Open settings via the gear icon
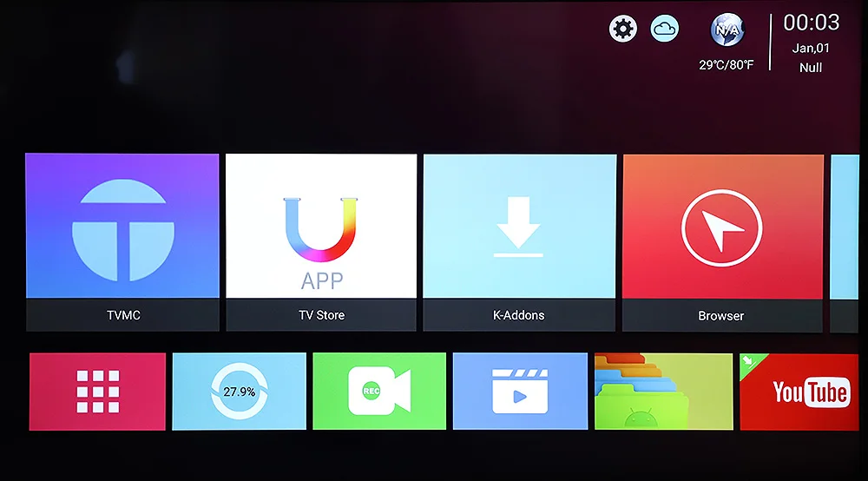 coord(622,29)
